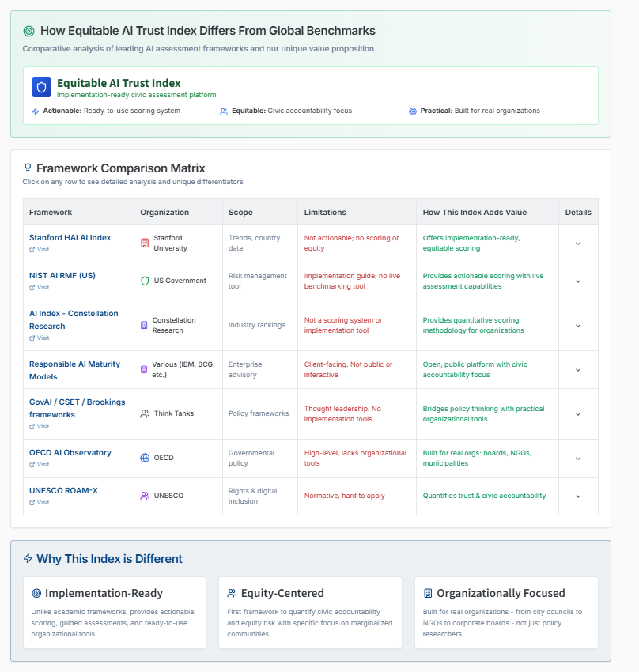Collapse details for OECD AI Observatory row
The height and width of the screenshot is (672, 639).
pyautogui.click(x=577, y=458)
